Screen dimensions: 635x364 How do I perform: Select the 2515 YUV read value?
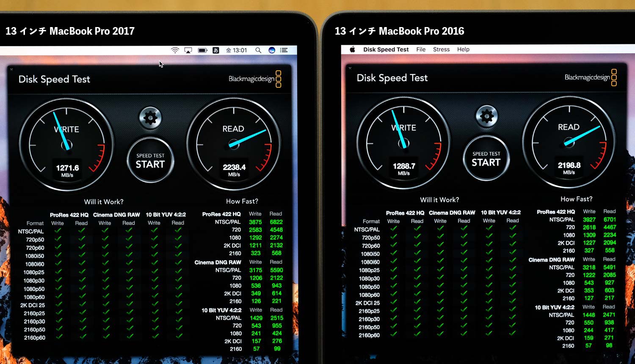pos(277,318)
